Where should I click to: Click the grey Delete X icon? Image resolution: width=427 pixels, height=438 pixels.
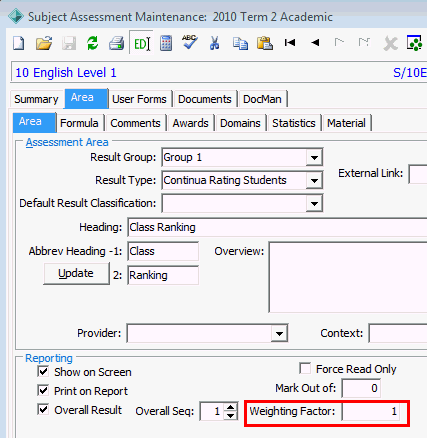[390, 43]
